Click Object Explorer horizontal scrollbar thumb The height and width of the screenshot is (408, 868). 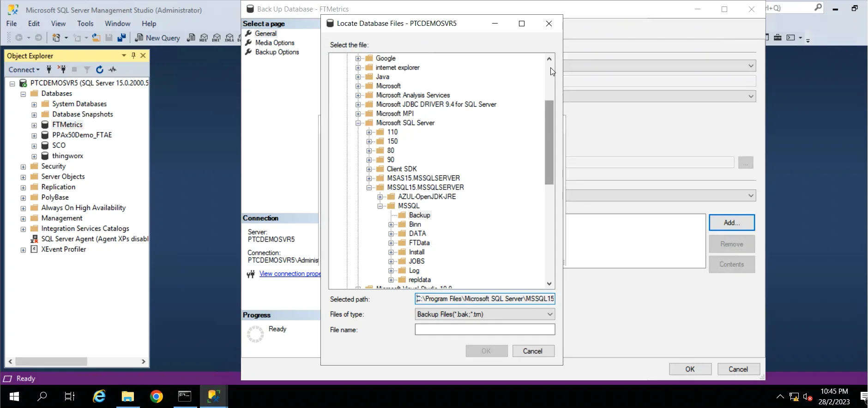(51, 361)
